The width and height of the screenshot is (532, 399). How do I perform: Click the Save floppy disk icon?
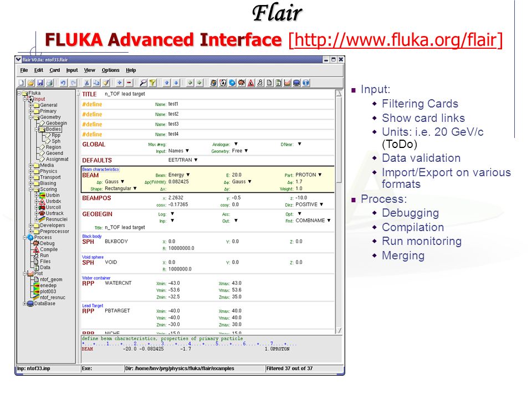[x=40, y=83]
